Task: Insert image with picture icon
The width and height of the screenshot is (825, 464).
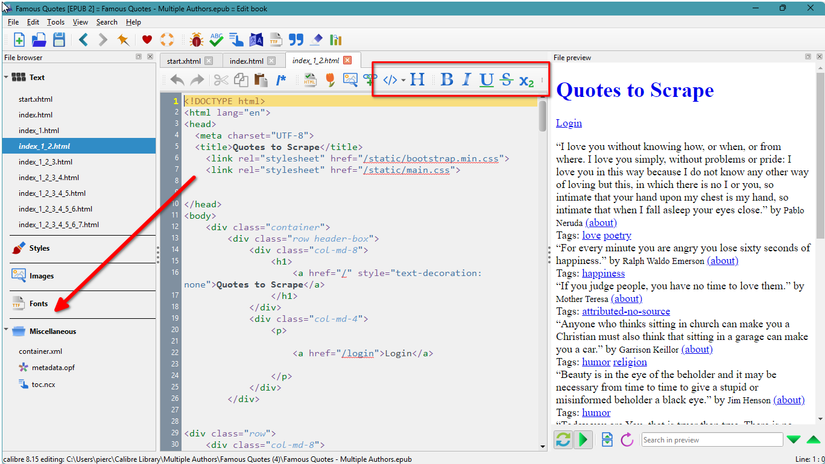Action: tap(350, 80)
